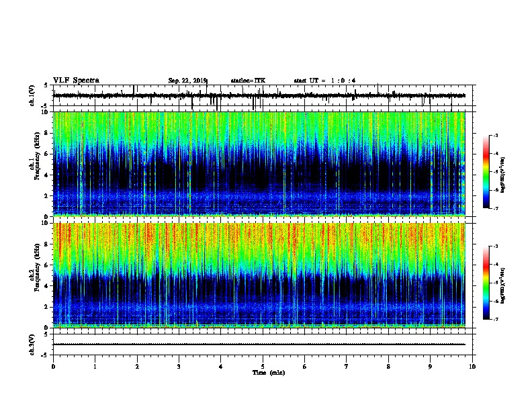Viewport: 532px width, 411px height.
Task: Click the ch.2 "Frequency (kHz)" axis label
Action: click(x=37, y=267)
